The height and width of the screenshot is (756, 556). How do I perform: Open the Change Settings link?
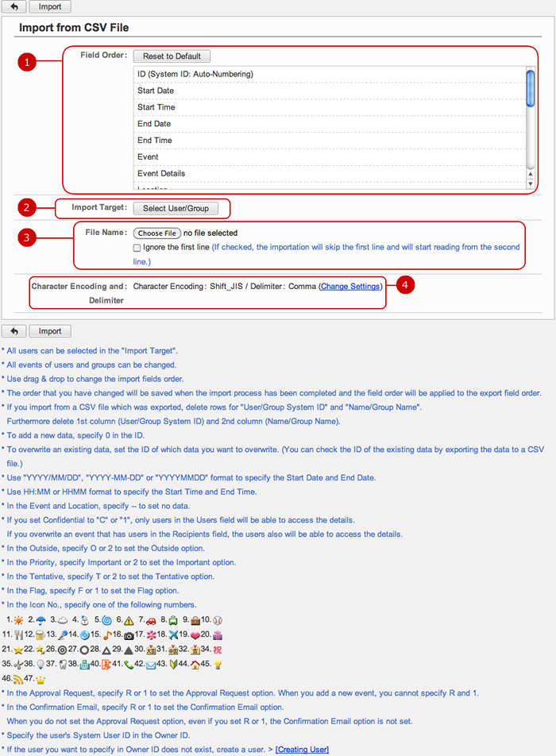(x=350, y=287)
